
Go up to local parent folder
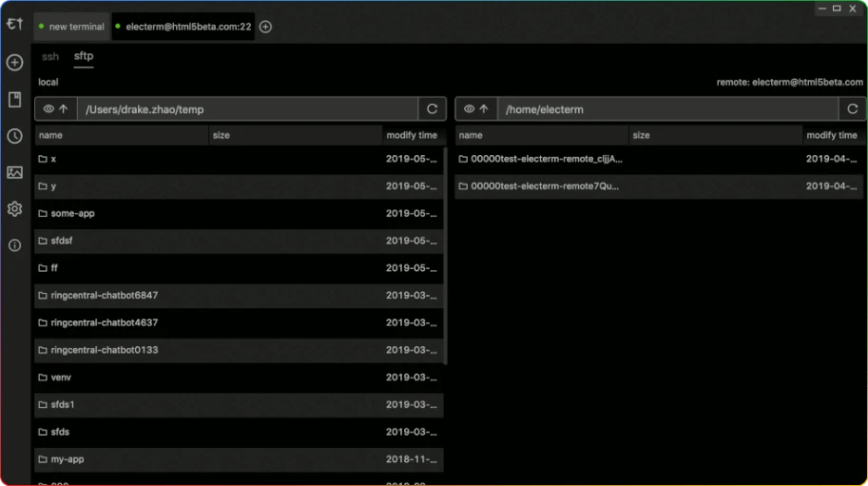[x=64, y=109]
